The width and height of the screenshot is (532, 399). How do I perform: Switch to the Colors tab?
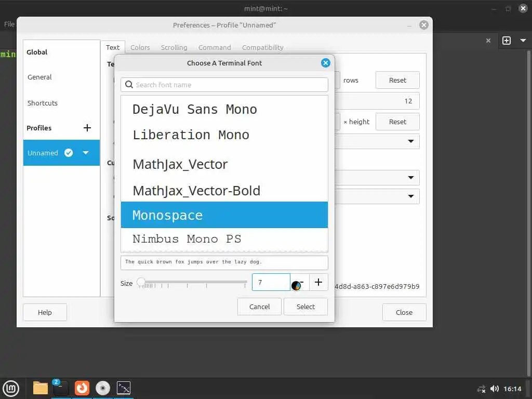click(140, 47)
